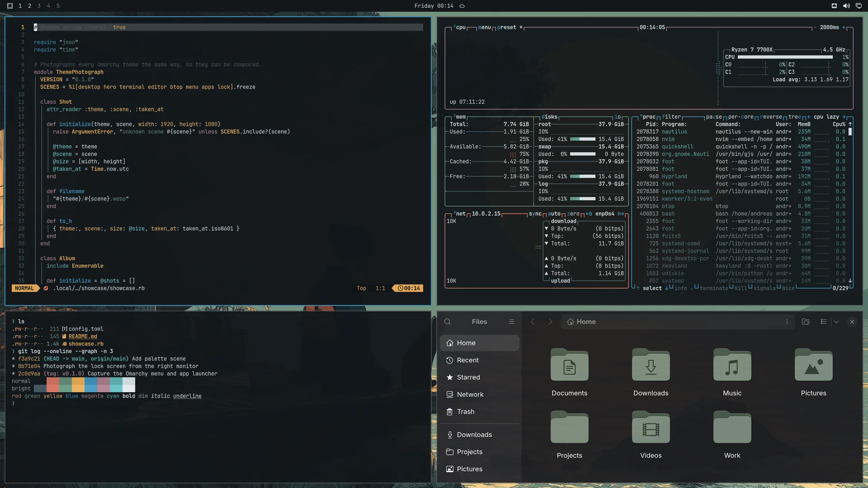Image resolution: width=868 pixels, height=488 pixels.
Task: Open Downloads bookmark in Files sidebar
Action: click(480, 435)
